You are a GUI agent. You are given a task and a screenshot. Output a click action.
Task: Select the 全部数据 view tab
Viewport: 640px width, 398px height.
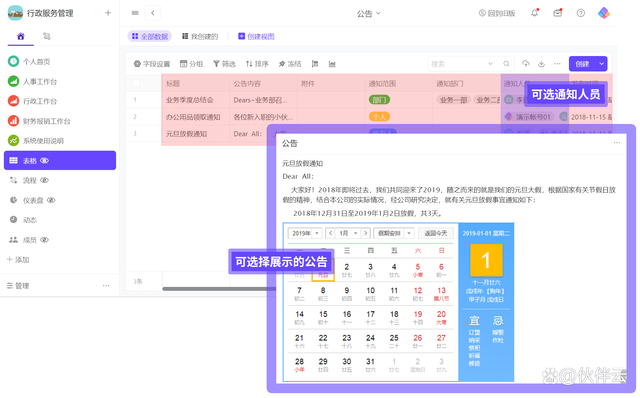tap(150, 36)
